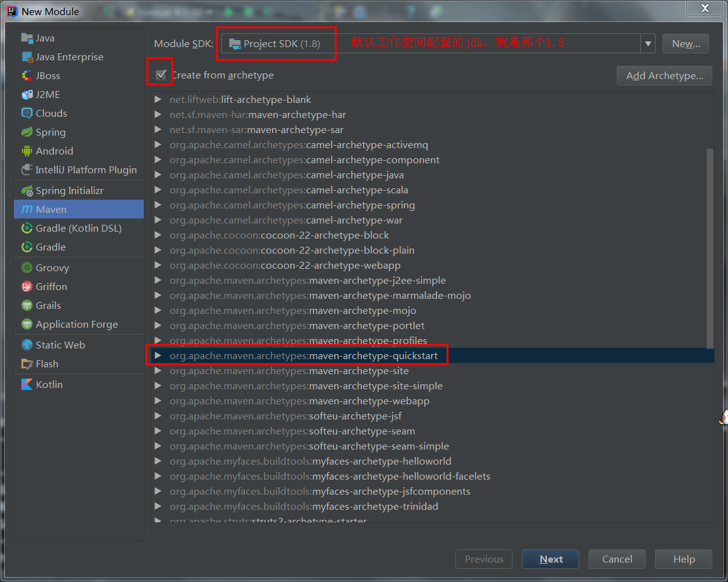
Task: Click the Android robot icon
Action: pyautogui.click(x=27, y=151)
